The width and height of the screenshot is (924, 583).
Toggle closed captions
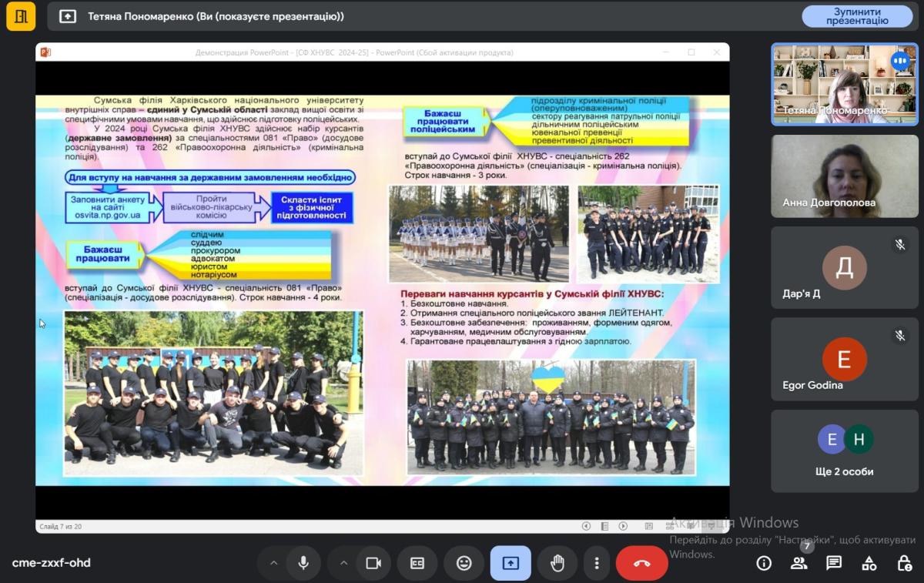(x=417, y=563)
